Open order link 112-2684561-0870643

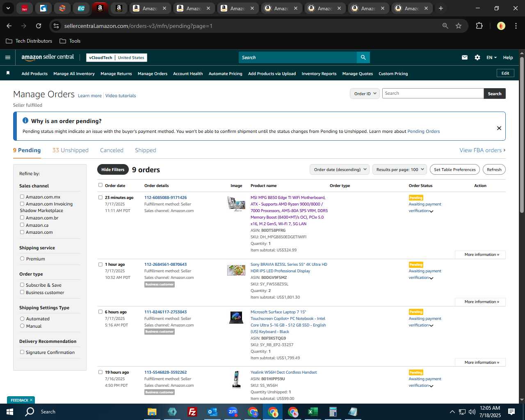click(165, 264)
